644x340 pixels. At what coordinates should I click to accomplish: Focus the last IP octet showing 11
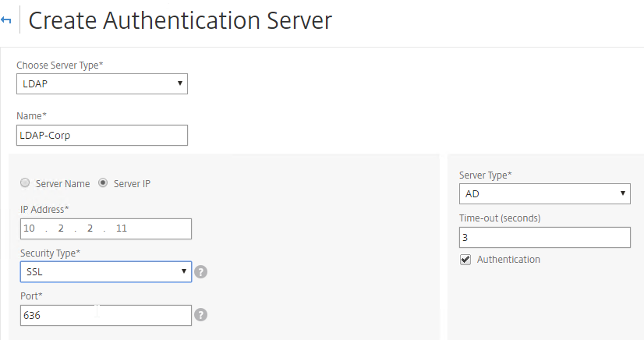click(x=122, y=228)
